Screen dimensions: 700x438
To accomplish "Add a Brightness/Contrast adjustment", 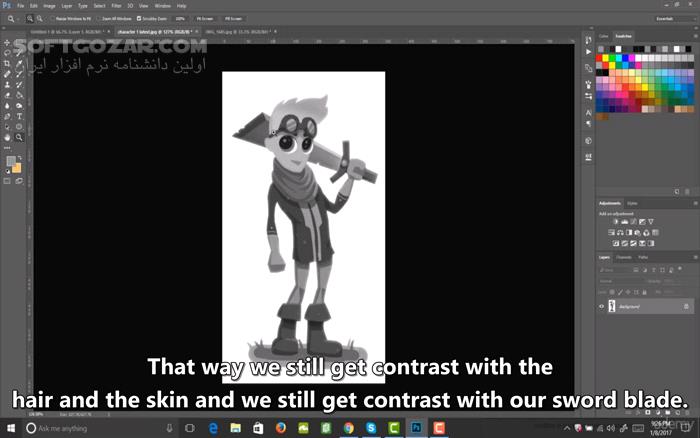I will (616, 222).
